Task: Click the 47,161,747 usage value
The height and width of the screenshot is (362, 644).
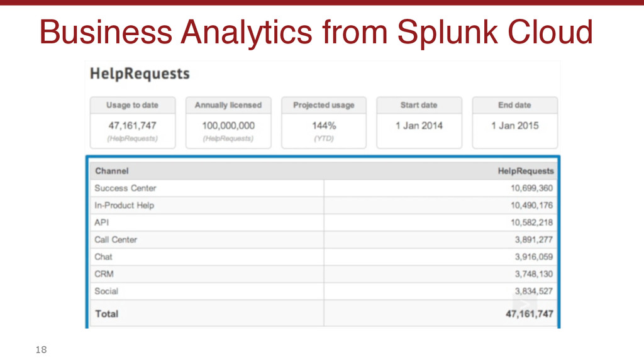Action: (132, 126)
